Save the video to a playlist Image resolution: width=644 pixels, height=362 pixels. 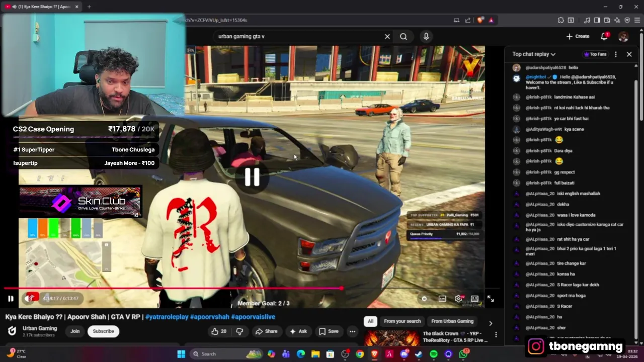click(x=328, y=331)
